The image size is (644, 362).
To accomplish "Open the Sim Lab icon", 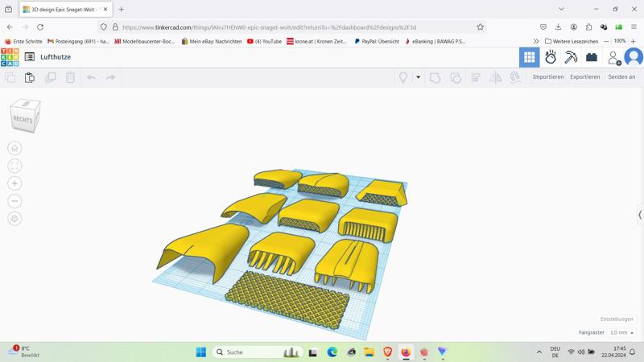I will tap(551, 57).
